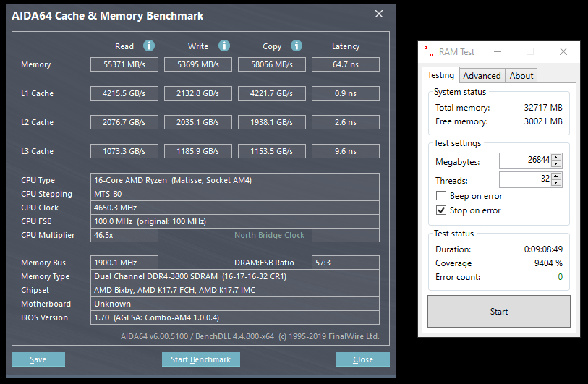Click the info icon next to Read
This screenshot has width=588, height=384.
[149, 46]
